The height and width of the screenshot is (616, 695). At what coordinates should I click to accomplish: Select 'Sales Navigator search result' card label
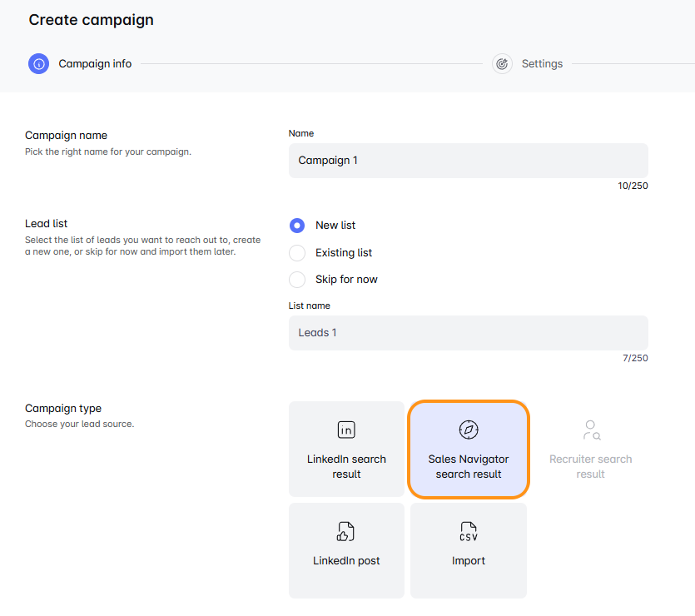pyautogui.click(x=469, y=466)
